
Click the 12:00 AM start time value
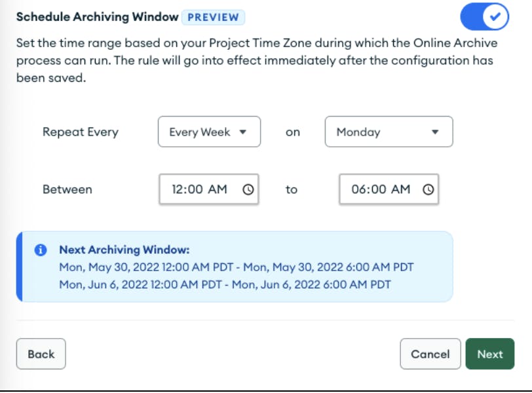pyautogui.click(x=199, y=189)
